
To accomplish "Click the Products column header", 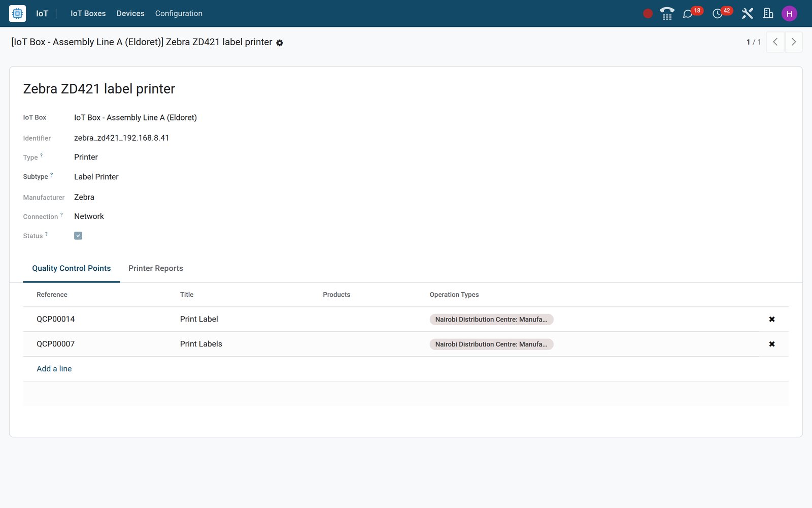I will coord(336,295).
